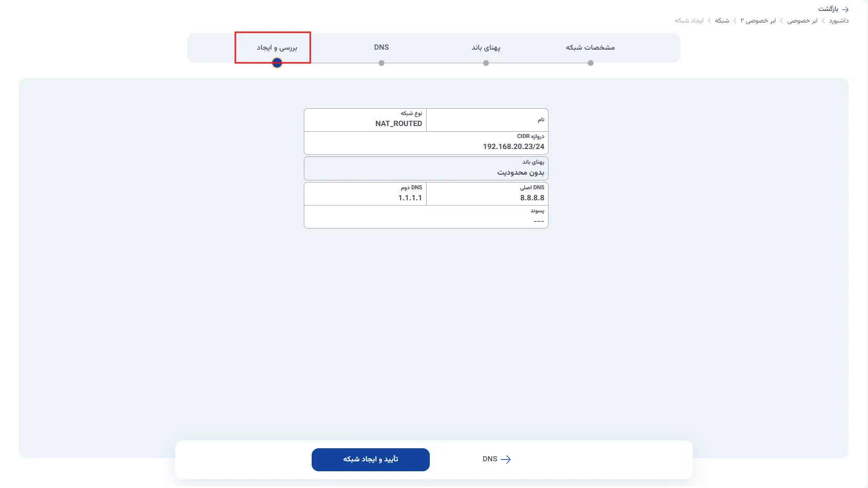Image resolution: width=868 pixels, height=488 pixels.
Task: Select the NAT_ROUTED network type value
Action: click(x=398, y=124)
